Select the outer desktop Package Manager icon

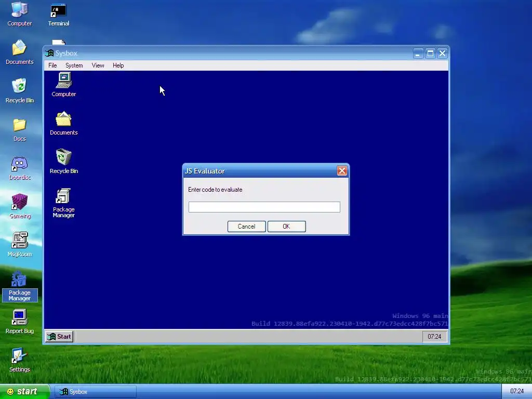19,286
